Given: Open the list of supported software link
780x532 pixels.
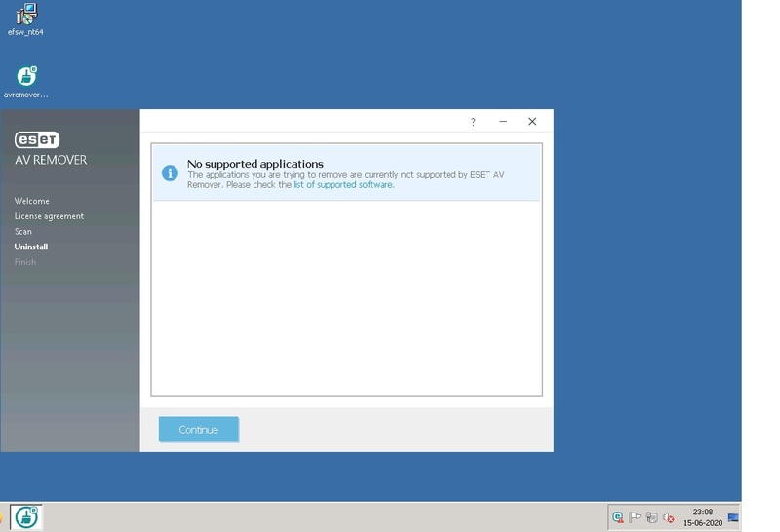Looking at the screenshot, I should 343,185.
